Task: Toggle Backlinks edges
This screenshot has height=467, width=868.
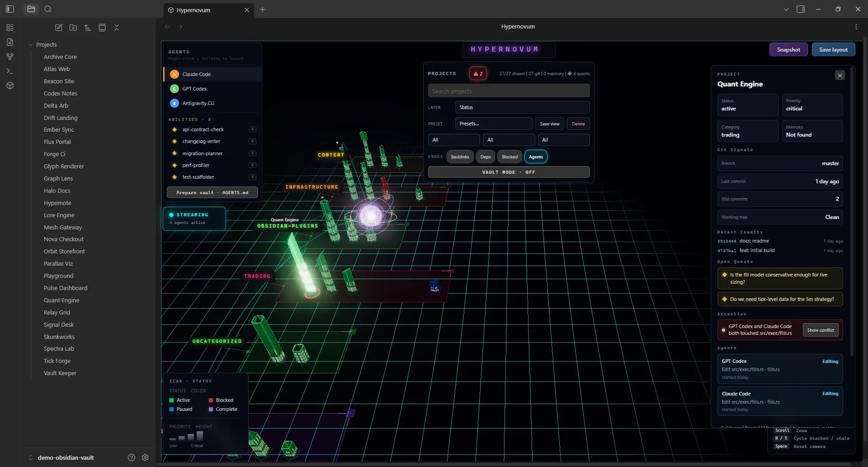Action: [x=460, y=157]
